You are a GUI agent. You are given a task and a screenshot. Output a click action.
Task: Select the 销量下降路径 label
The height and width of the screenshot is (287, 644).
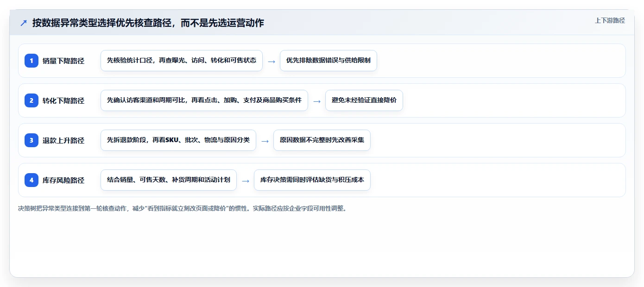coord(63,61)
